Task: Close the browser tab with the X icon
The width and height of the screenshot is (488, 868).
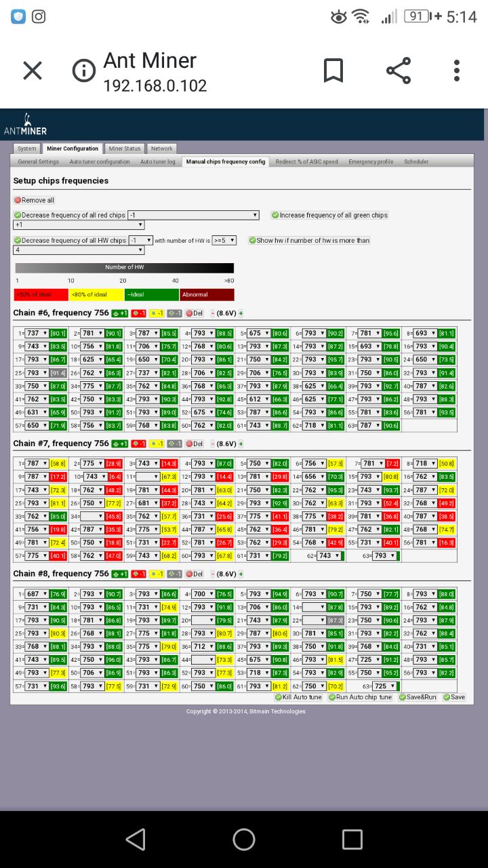Action: coord(33,71)
